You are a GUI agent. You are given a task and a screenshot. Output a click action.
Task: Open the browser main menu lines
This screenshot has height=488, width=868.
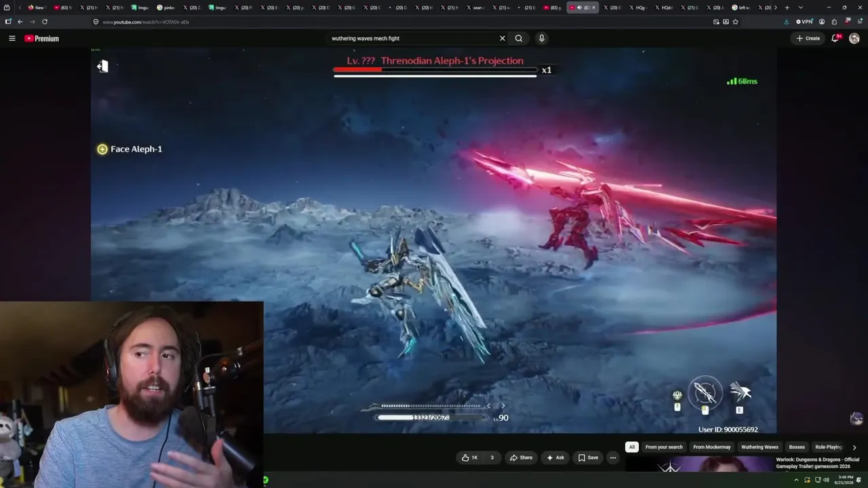pos(859,22)
